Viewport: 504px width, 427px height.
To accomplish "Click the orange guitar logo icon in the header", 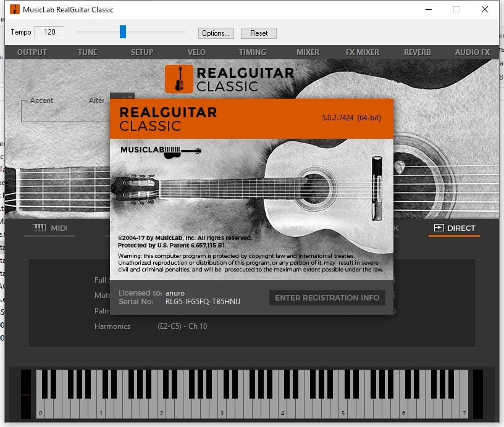I will click(179, 79).
